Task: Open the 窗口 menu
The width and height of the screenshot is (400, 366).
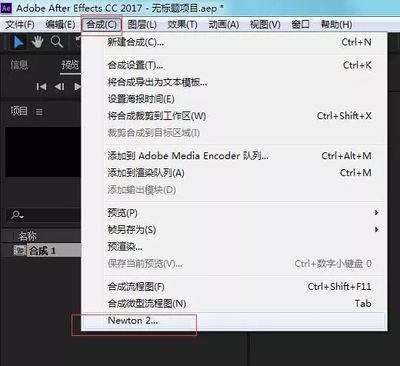Action: tap(300, 24)
